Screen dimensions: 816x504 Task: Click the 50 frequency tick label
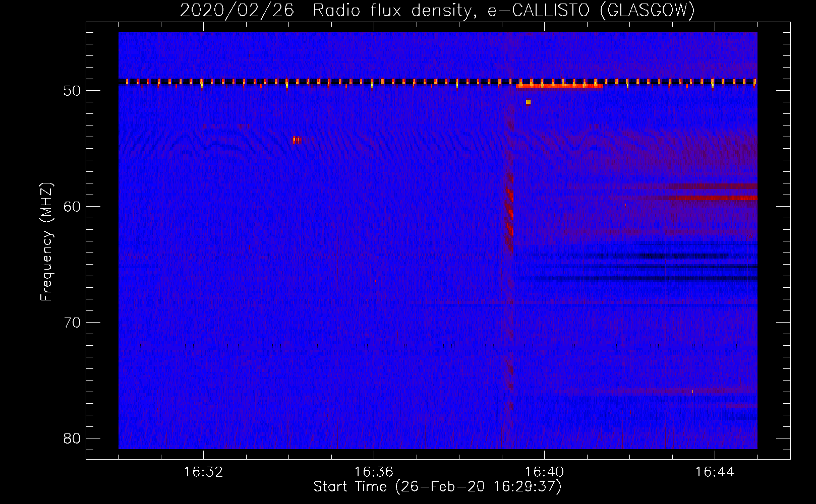coord(72,91)
